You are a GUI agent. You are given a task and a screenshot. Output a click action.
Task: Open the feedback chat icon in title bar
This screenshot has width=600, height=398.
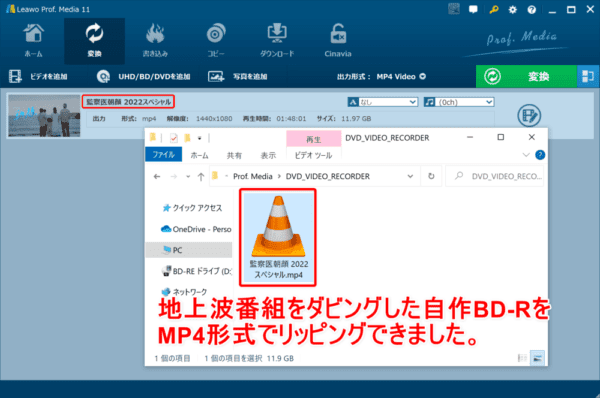[473, 9]
